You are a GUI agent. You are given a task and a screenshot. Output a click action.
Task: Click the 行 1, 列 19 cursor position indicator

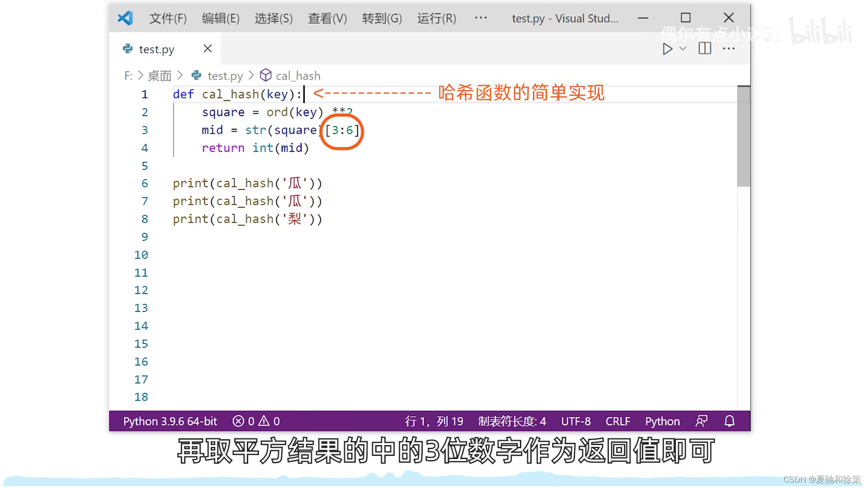click(x=434, y=421)
